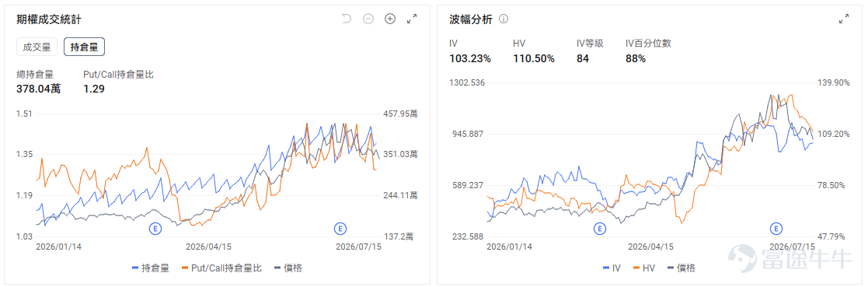The image size is (868, 287).
Task: Click the Put/Call持倉量比 header label
Action: click(118, 74)
